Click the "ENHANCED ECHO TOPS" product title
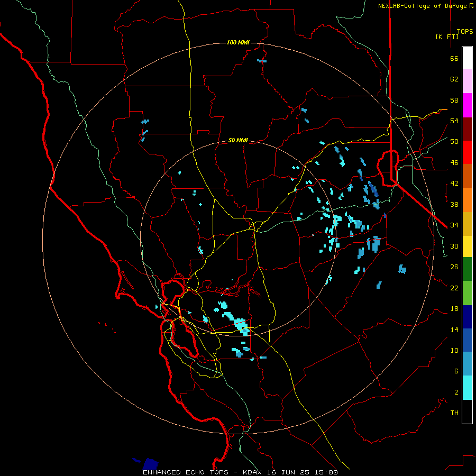This screenshot has height=476, width=476. 186,472
